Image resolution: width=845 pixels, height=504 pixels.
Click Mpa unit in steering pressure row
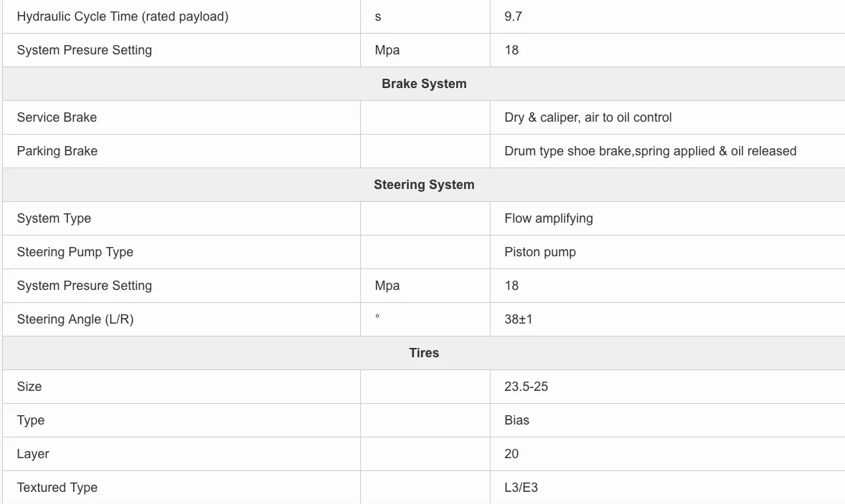click(x=387, y=286)
